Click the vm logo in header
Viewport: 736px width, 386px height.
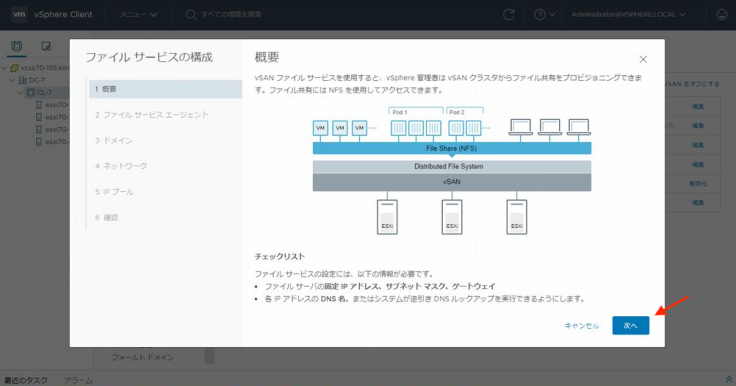(x=19, y=14)
